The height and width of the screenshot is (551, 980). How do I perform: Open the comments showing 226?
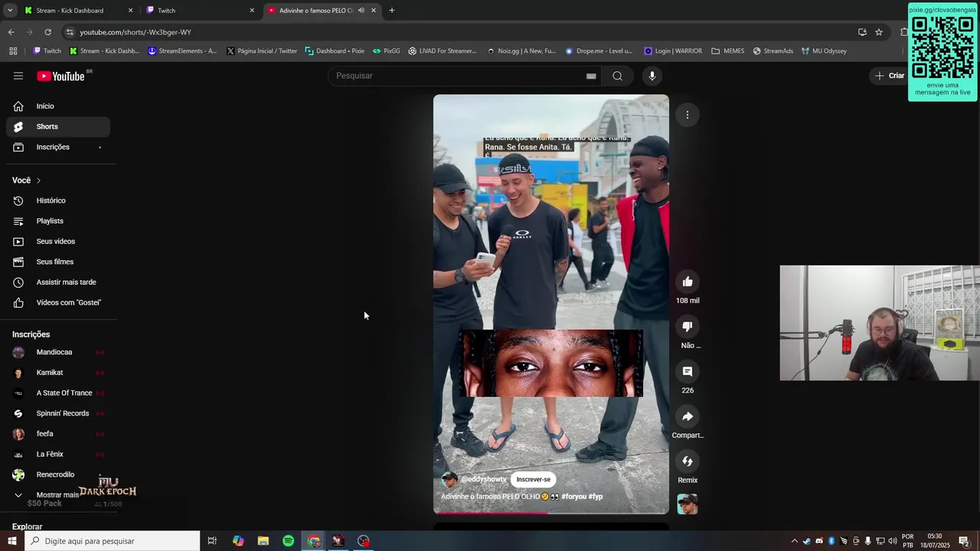[688, 371]
